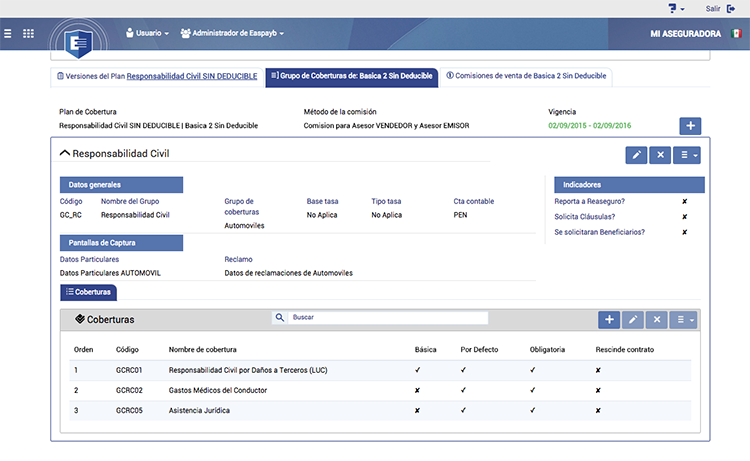Click the Salir logout icon
Viewport: 750px width, 461px height.
[731, 9]
